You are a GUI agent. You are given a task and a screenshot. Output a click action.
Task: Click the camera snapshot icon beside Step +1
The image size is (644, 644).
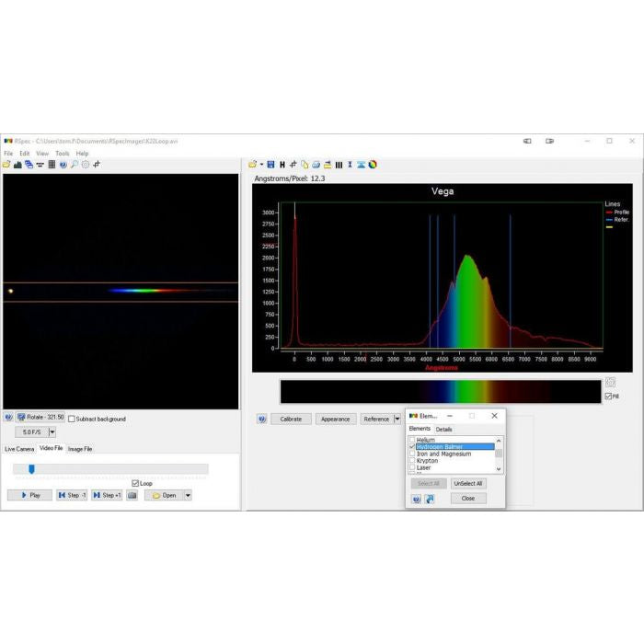tap(132, 495)
